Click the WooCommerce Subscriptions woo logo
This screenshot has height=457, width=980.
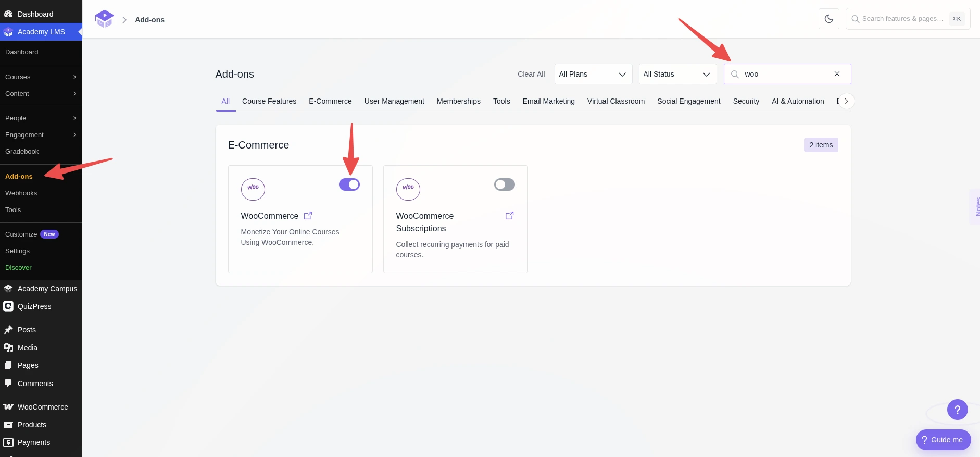[x=408, y=189]
